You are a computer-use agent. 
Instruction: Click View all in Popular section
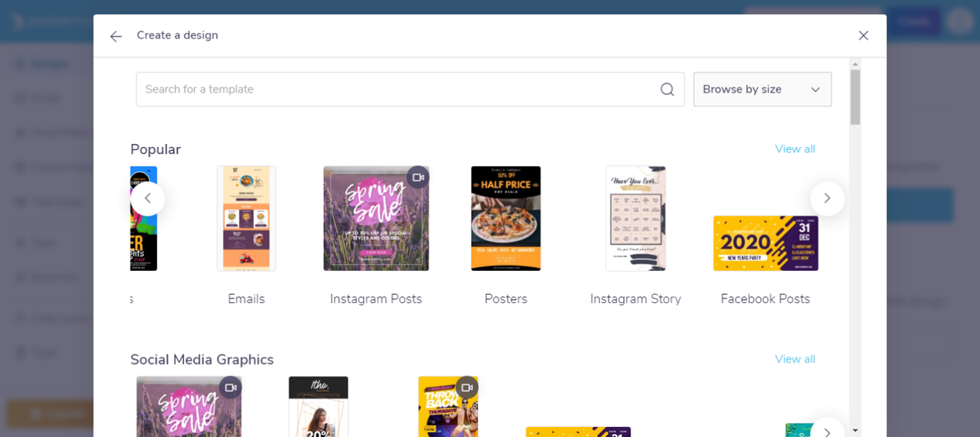795,148
